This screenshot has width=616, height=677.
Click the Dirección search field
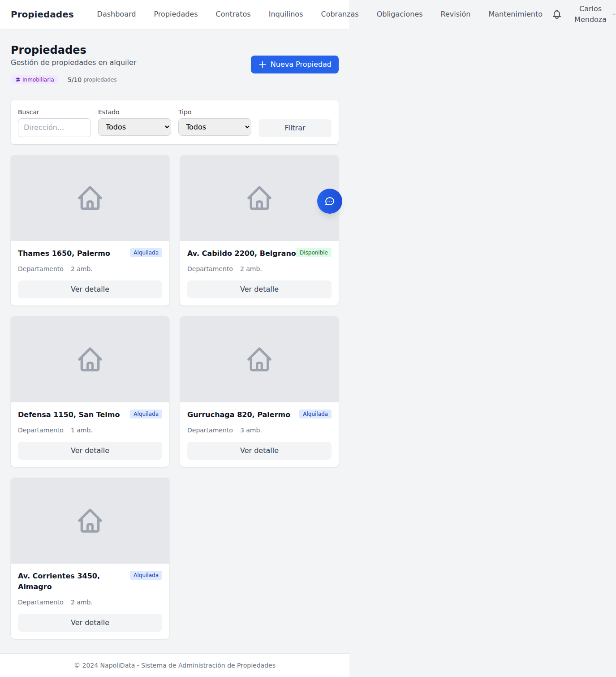coord(54,128)
